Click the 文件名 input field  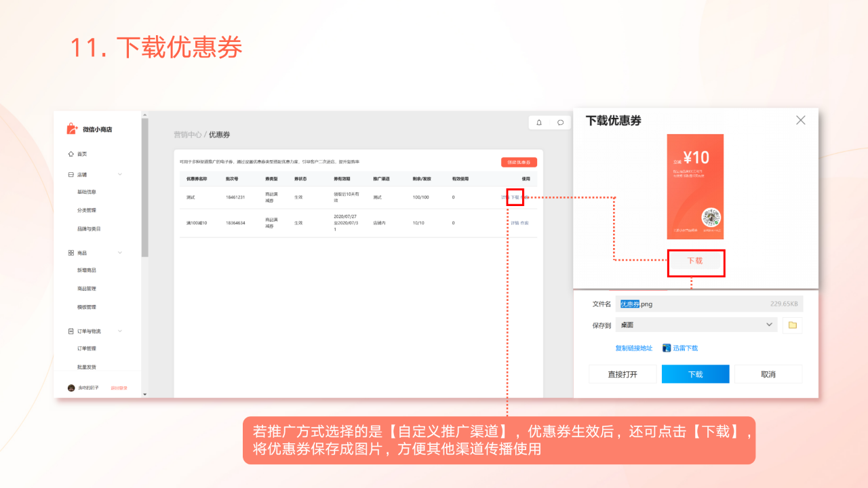coord(709,304)
